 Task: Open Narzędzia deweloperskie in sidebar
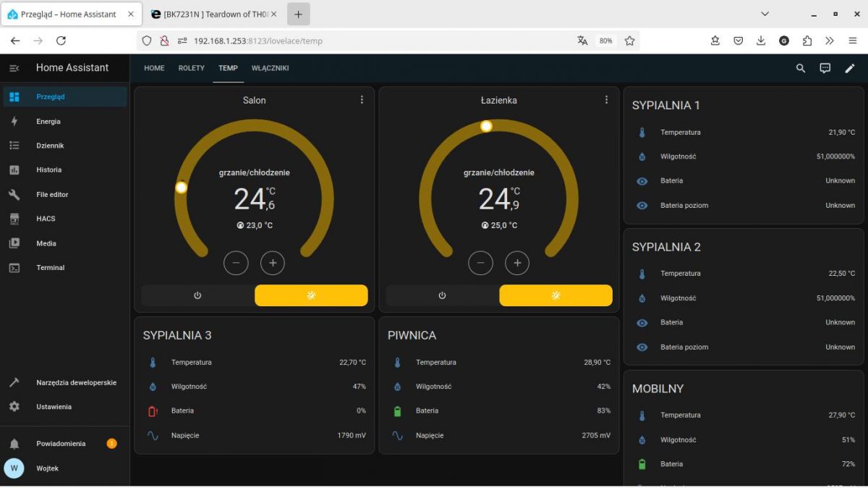click(65, 382)
